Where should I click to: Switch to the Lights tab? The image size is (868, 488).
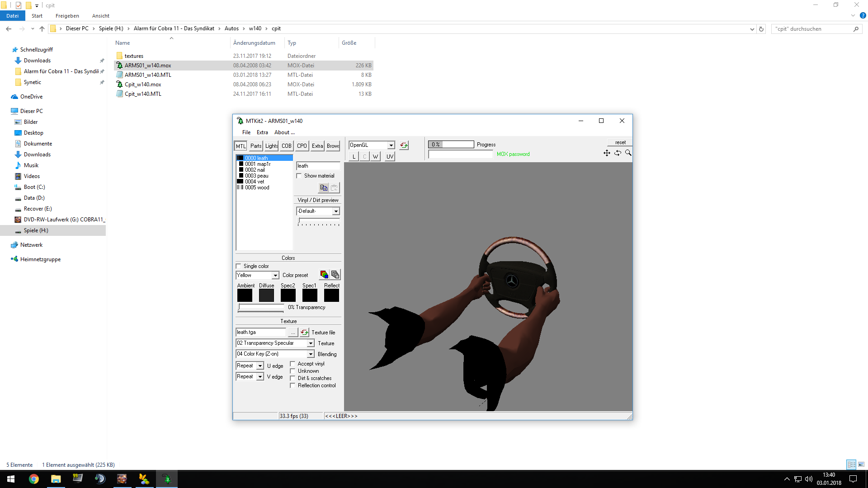click(x=271, y=146)
